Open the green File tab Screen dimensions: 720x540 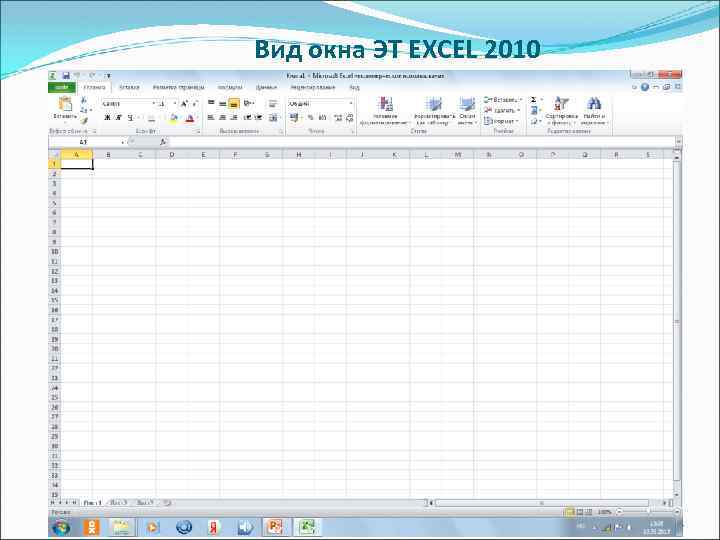click(x=62, y=87)
